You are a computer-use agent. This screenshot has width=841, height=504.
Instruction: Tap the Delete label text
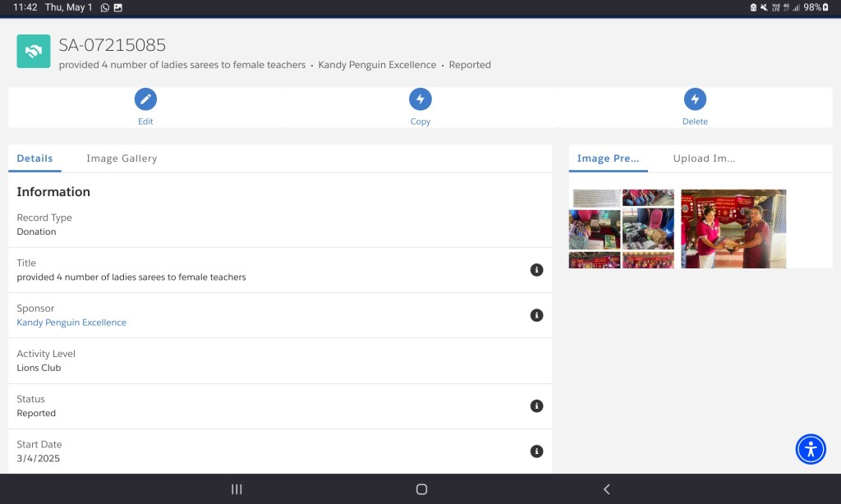tap(695, 121)
